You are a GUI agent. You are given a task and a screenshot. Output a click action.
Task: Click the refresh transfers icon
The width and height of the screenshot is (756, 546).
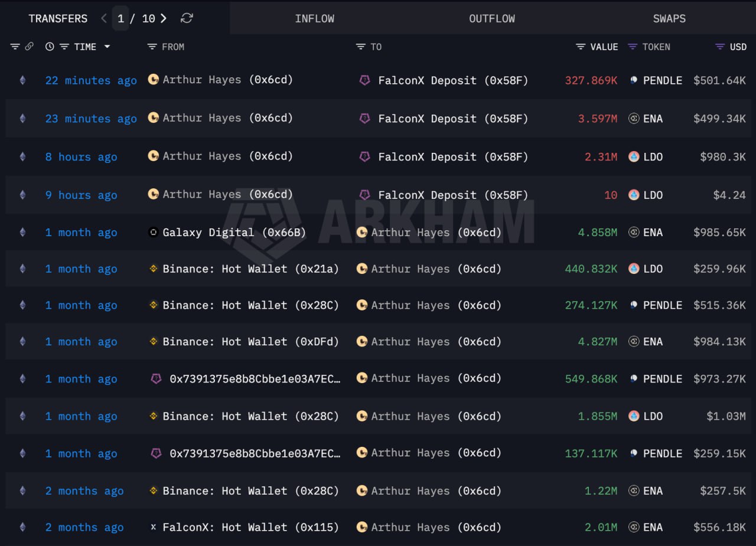point(187,18)
